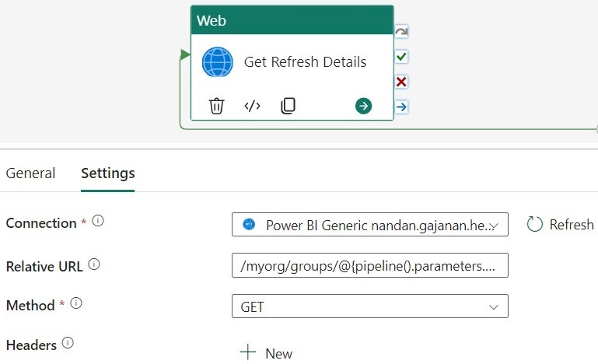The width and height of the screenshot is (598, 364).
Task: Refresh the connection list
Action: (x=560, y=224)
